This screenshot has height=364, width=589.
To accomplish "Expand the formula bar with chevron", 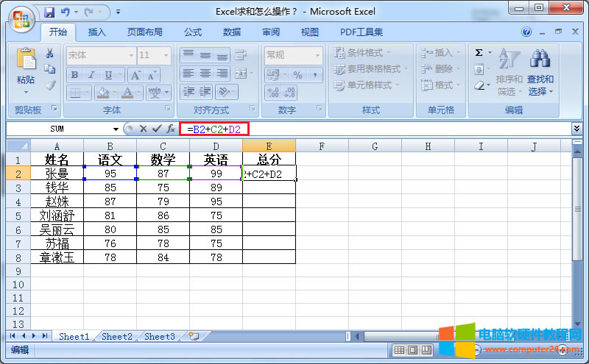I will [576, 129].
